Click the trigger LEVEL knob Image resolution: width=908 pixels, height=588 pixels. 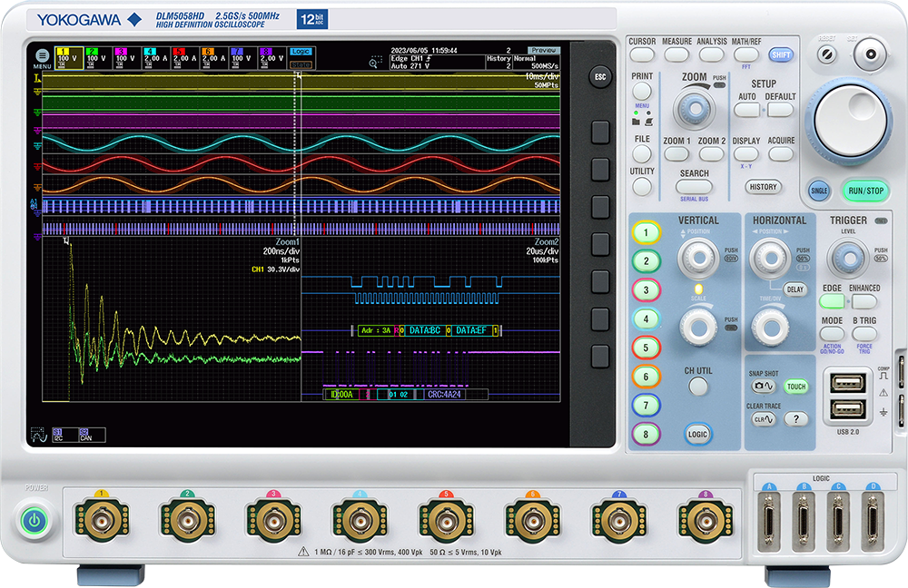click(850, 255)
